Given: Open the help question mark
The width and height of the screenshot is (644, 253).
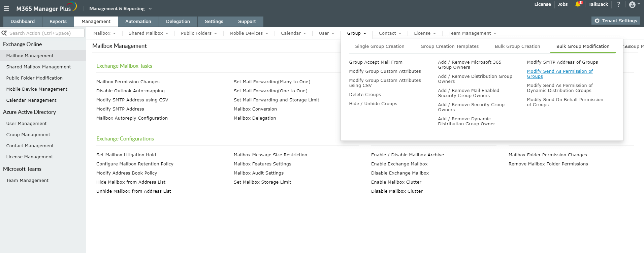Looking at the screenshot, I should 619,4.
